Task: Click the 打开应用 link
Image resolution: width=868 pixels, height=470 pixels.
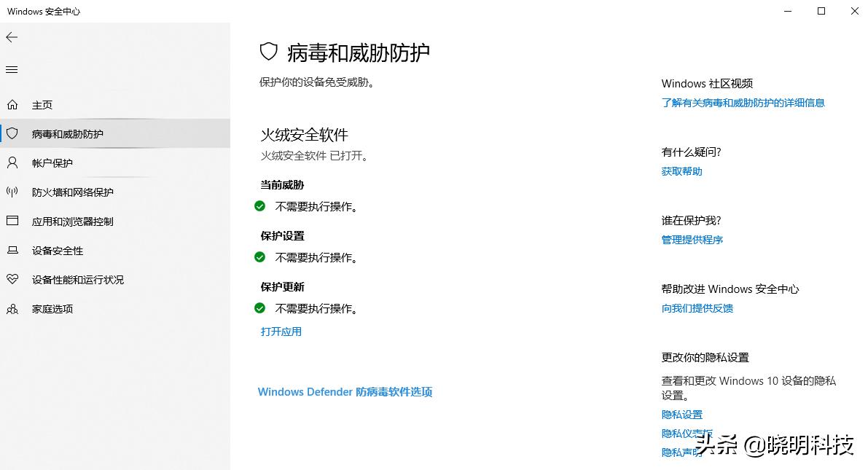Action: coord(280,331)
